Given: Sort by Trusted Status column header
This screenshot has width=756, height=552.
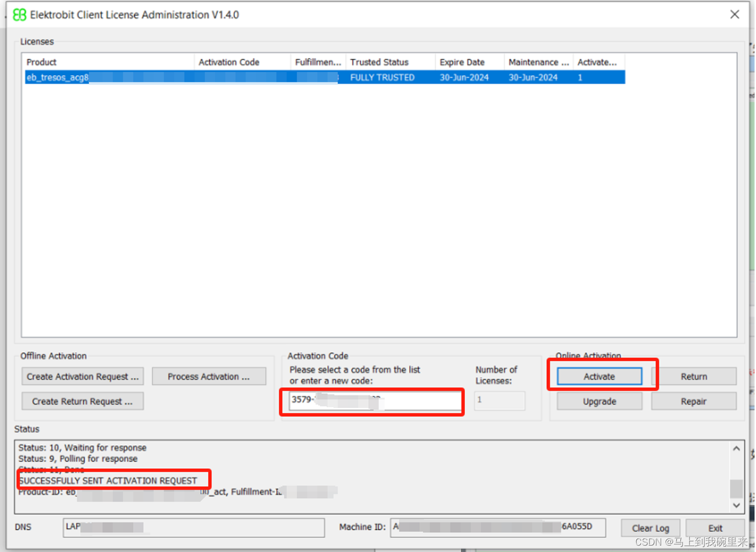Looking at the screenshot, I should pyautogui.click(x=391, y=62).
